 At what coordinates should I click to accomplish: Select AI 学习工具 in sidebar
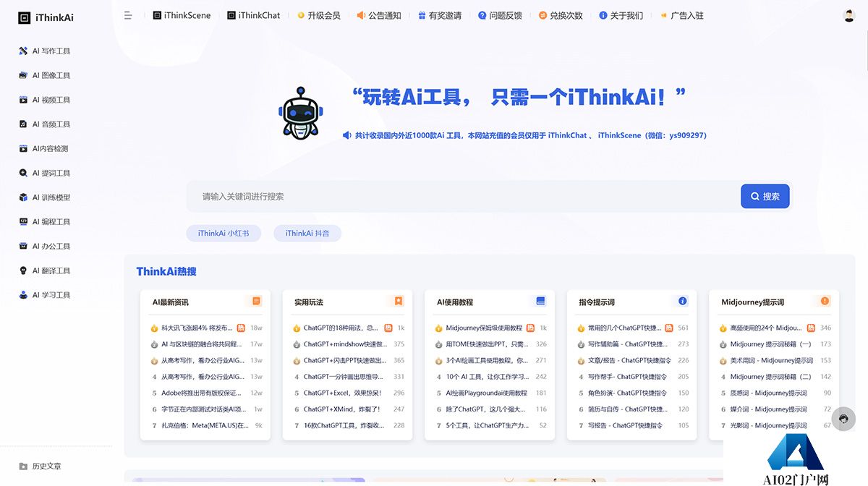click(x=46, y=295)
